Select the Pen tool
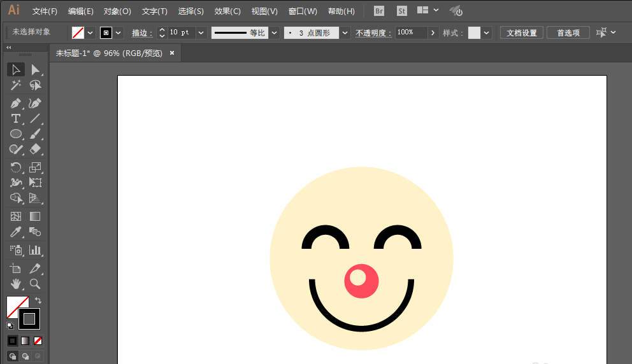Screen dimensions: 632x364 pos(16,103)
